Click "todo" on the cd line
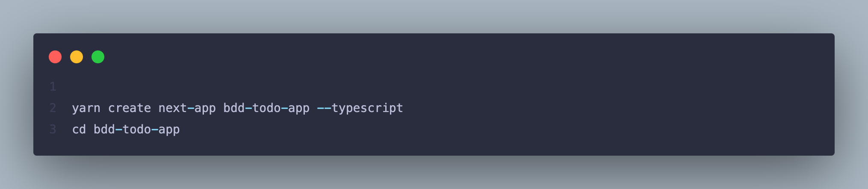The height and width of the screenshot is (189, 868). [137, 130]
